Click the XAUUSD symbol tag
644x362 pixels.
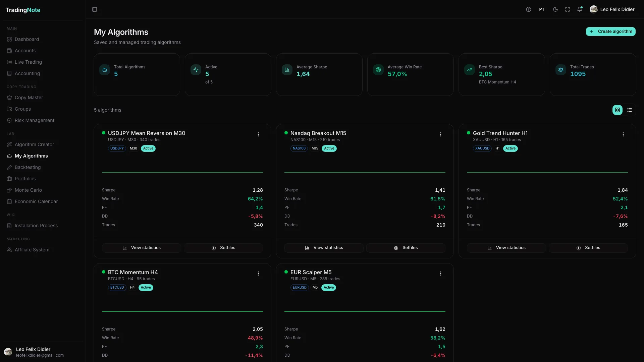point(482,148)
